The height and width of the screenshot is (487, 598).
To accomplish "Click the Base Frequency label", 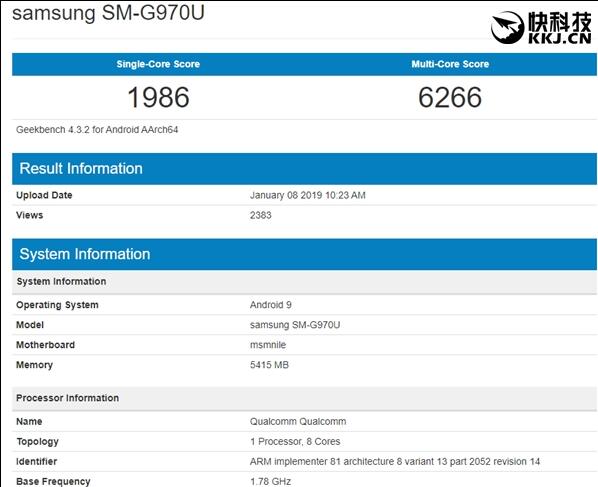I will coord(53,482).
